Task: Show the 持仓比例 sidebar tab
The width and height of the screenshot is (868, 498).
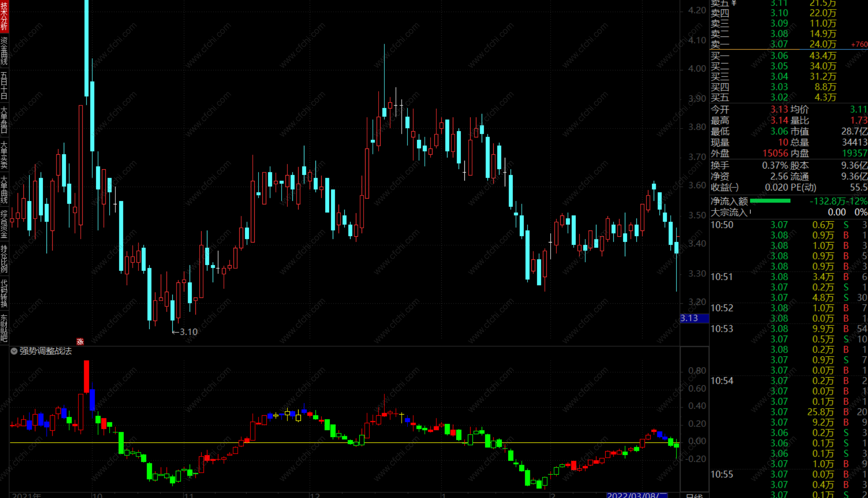Action: [4, 259]
